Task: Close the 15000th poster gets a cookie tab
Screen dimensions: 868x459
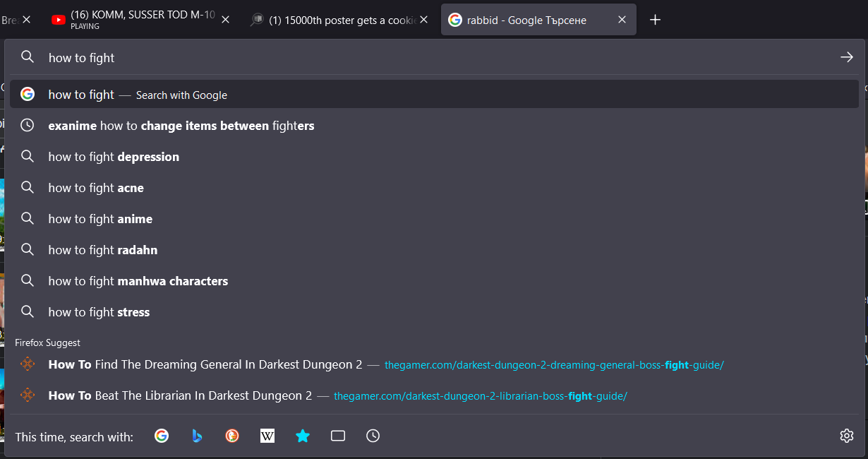Action: click(424, 20)
